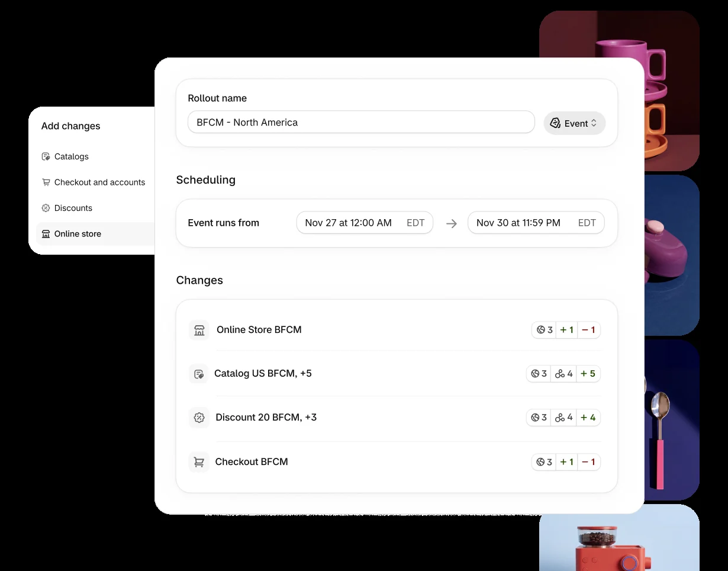Click the −1 badge on Checkout BFCM

pos(589,462)
